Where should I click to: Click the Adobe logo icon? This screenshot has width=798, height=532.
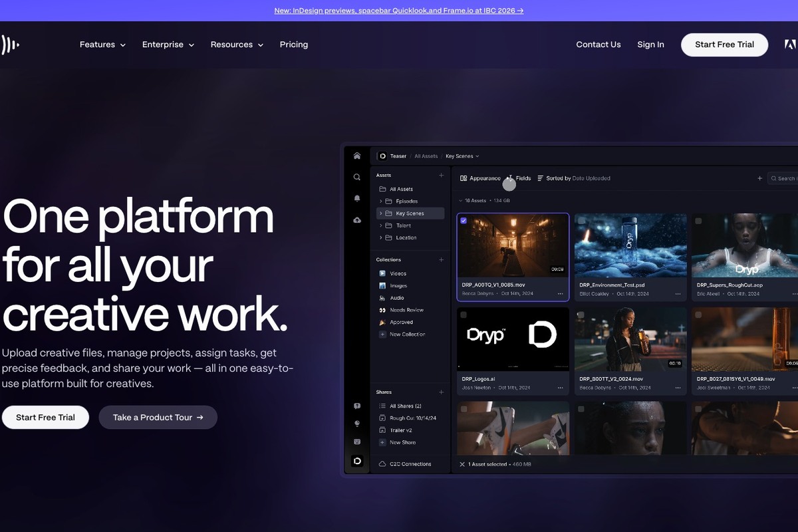790,45
